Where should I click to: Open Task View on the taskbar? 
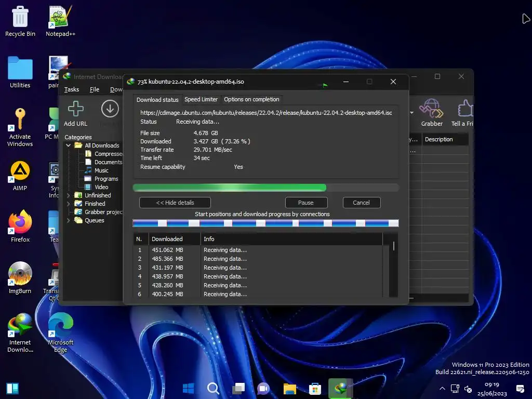238,388
